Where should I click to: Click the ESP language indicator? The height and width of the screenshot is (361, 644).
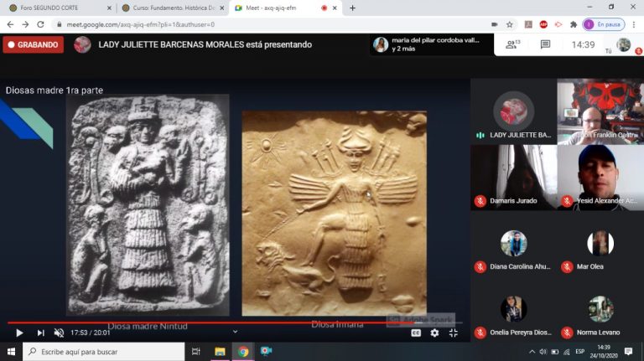580,352
